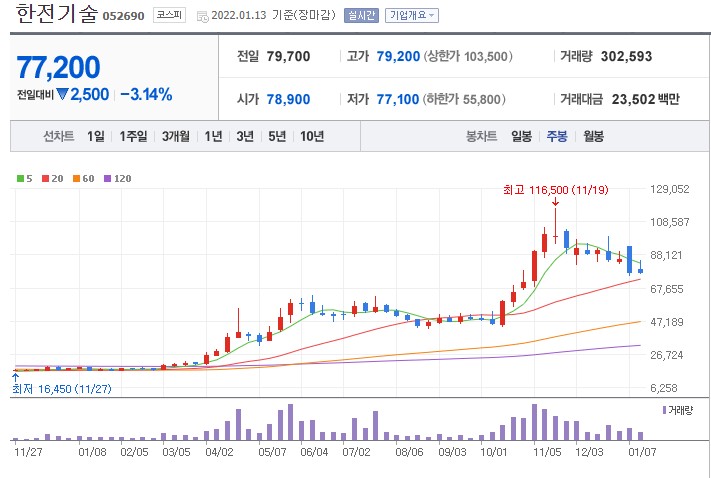Click the 11/05 date axis label
This screenshot has height=478, width=711.
click(x=547, y=452)
